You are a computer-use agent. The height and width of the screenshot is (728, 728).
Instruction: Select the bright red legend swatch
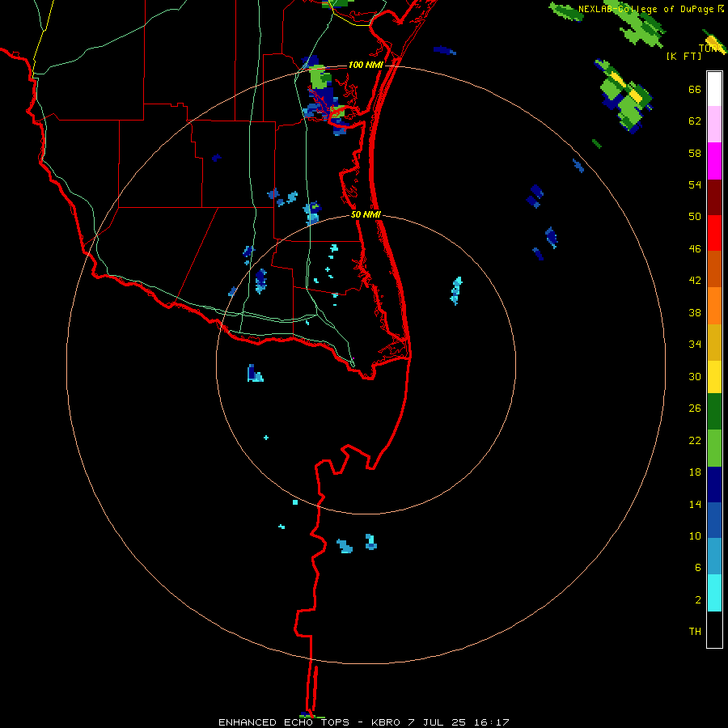coord(714,233)
